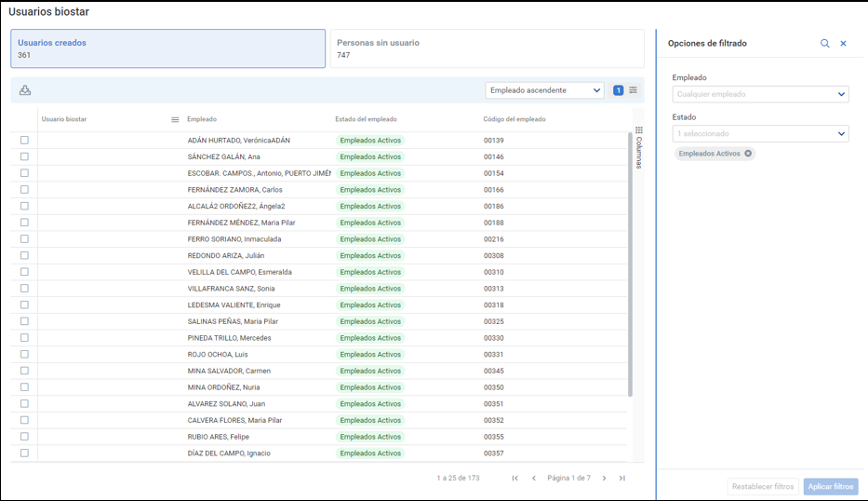Click VELILLA DEL CAMPO, Esmeralda name
Viewport: 868px width, 501px height.
pos(240,272)
